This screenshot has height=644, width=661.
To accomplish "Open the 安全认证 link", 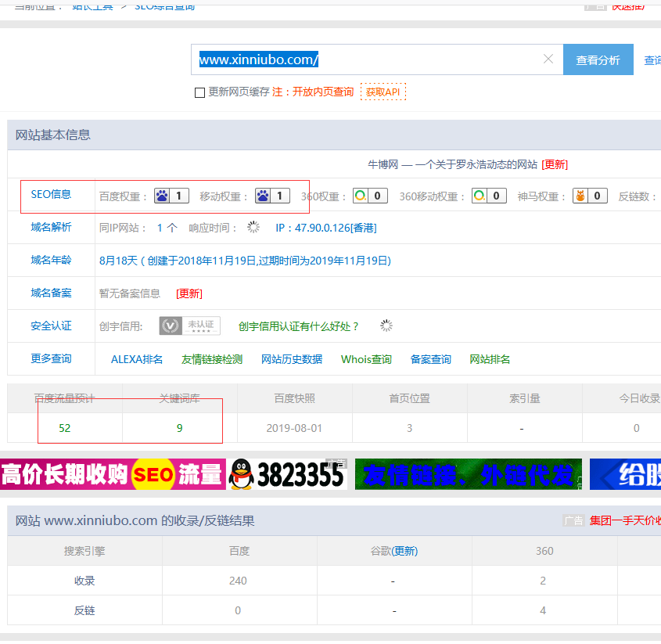I will click(x=51, y=326).
